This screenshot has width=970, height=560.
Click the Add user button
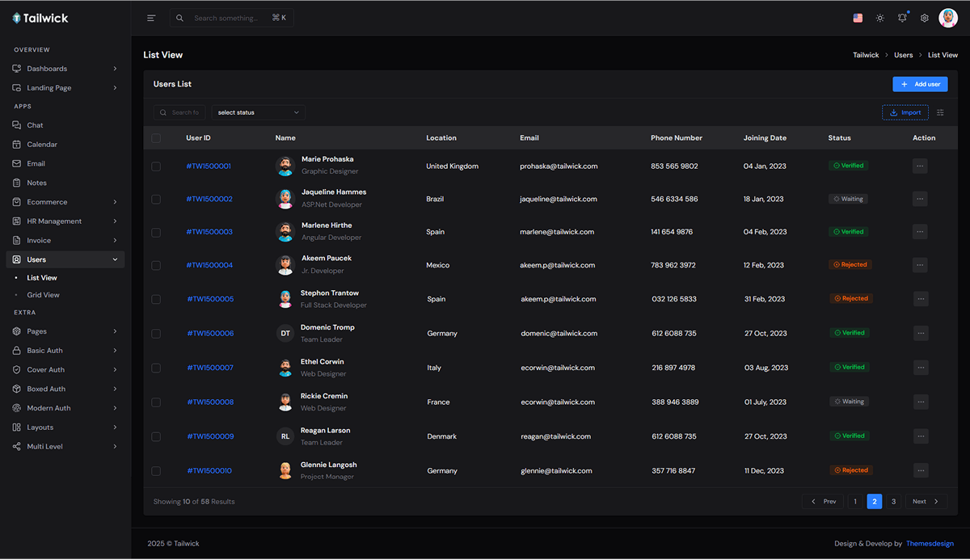[920, 84]
